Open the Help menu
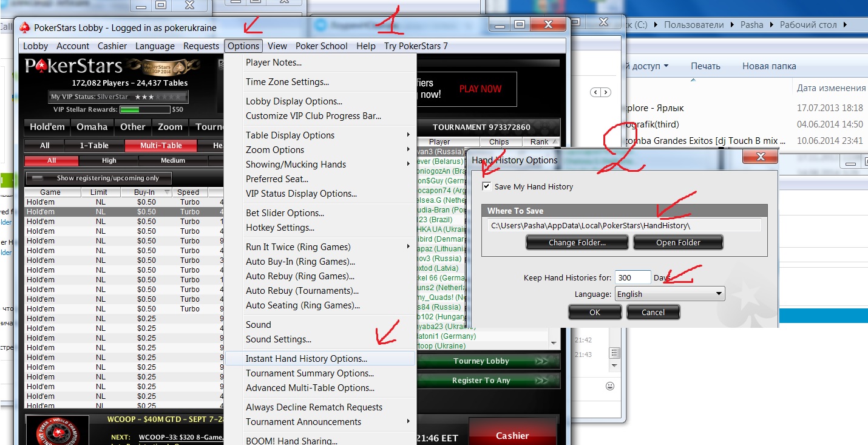The width and height of the screenshot is (868, 445). tap(366, 46)
